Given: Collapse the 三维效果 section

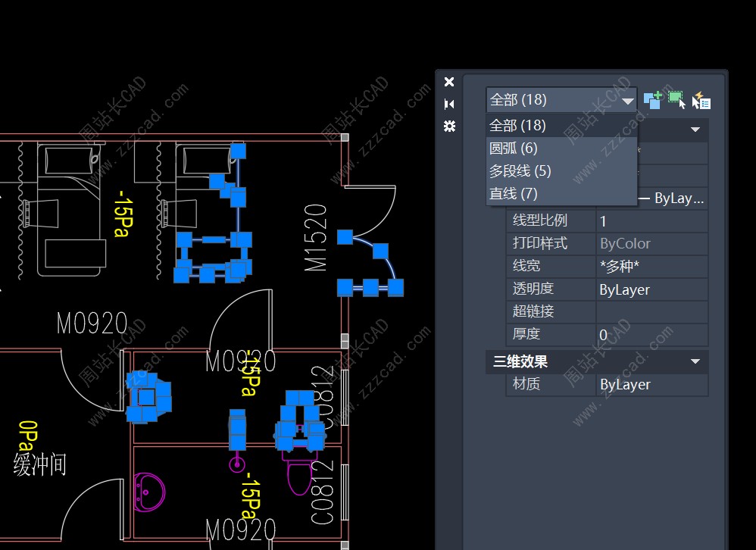Looking at the screenshot, I should click(695, 362).
